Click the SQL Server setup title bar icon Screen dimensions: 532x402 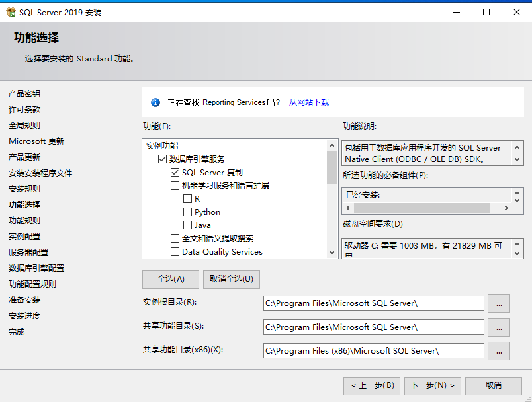(11, 12)
